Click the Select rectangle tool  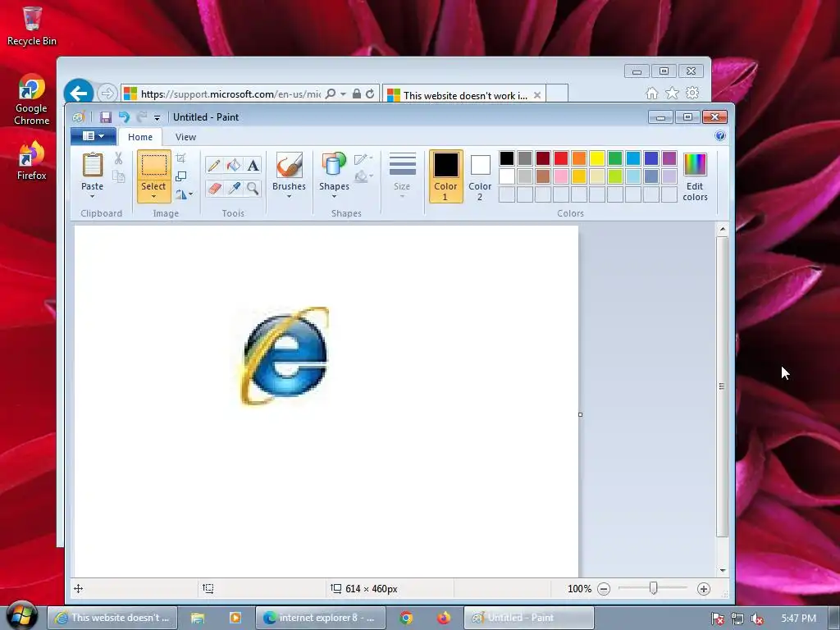tap(153, 165)
